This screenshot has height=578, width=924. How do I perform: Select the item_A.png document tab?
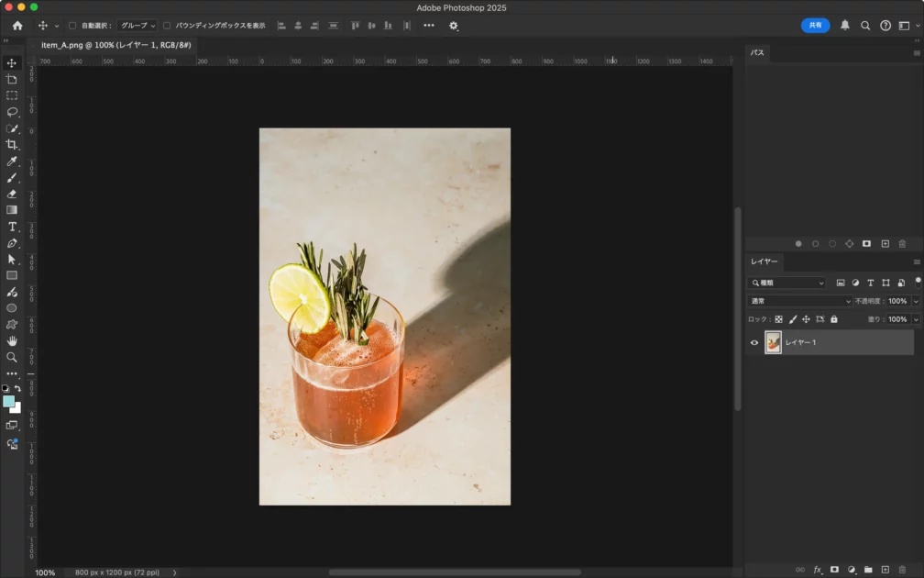click(115, 45)
